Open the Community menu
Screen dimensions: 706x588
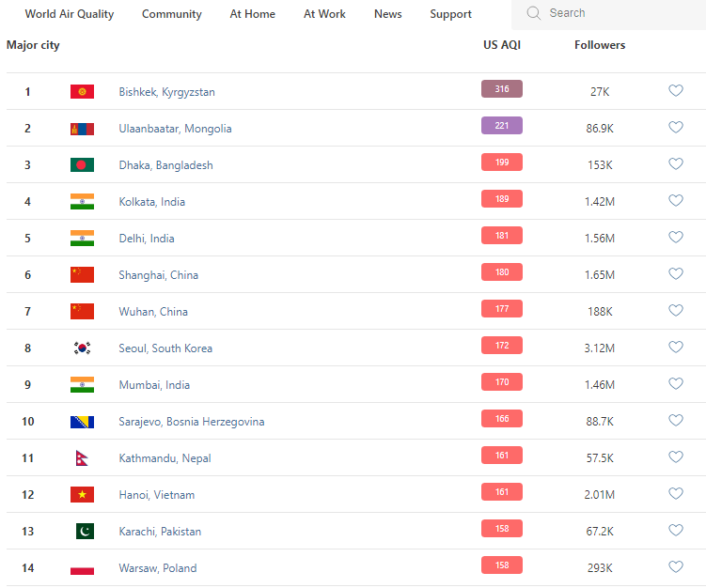point(172,14)
